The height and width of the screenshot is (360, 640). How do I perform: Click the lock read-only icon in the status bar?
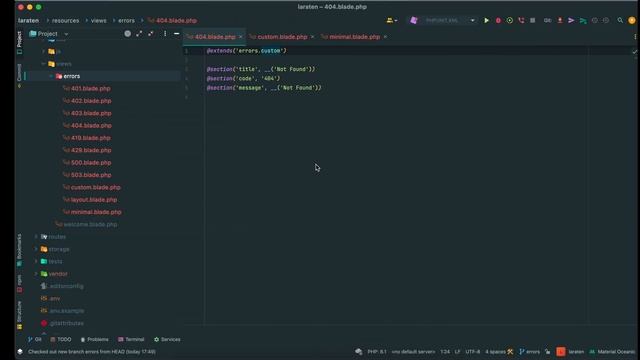point(547,351)
